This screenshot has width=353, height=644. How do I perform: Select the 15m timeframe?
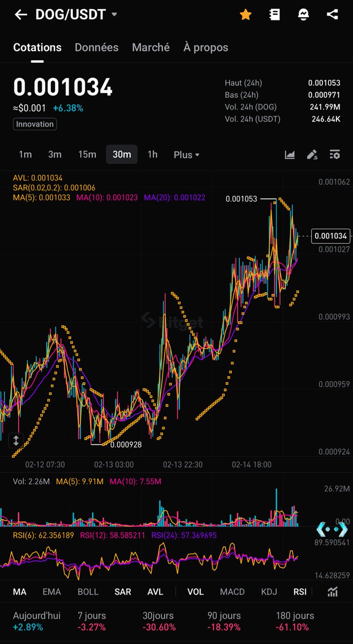tap(87, 155)
